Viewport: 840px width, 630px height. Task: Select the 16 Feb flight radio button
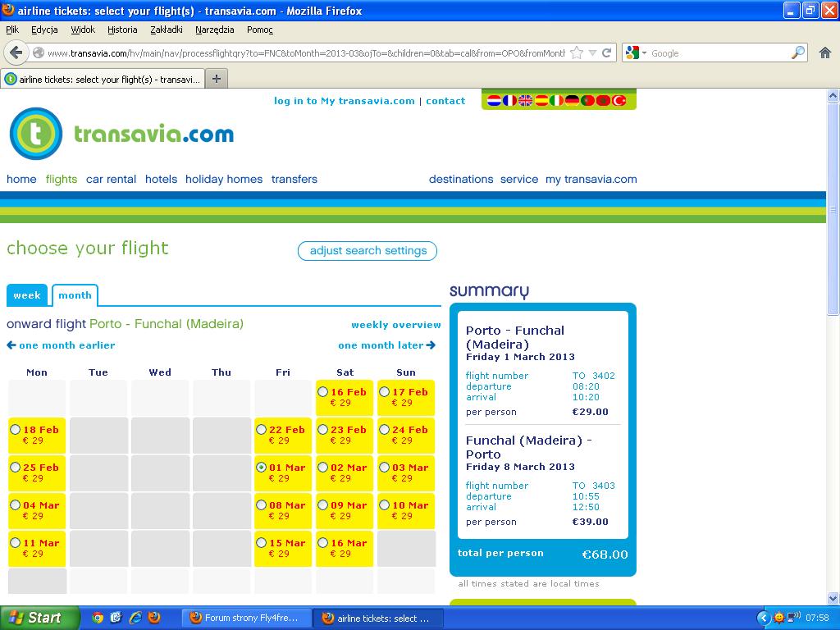323,392
